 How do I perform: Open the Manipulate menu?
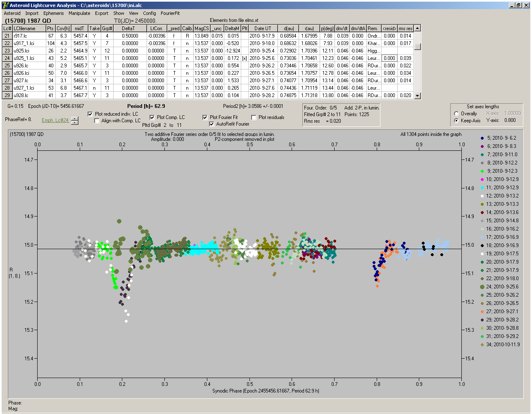79,13
